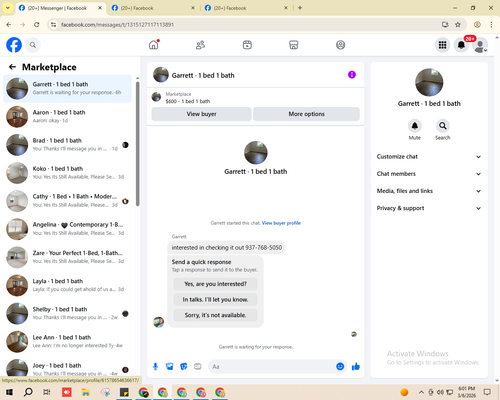Open Windows taskbar search
Screen dimensions: 500x400
tap(28, 392)
